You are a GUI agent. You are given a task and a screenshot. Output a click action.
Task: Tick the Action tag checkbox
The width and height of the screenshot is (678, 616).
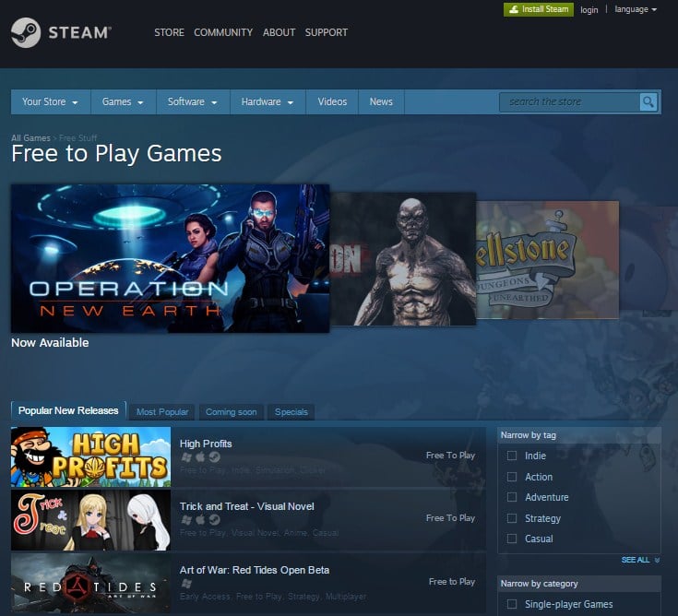pos(512,477)
